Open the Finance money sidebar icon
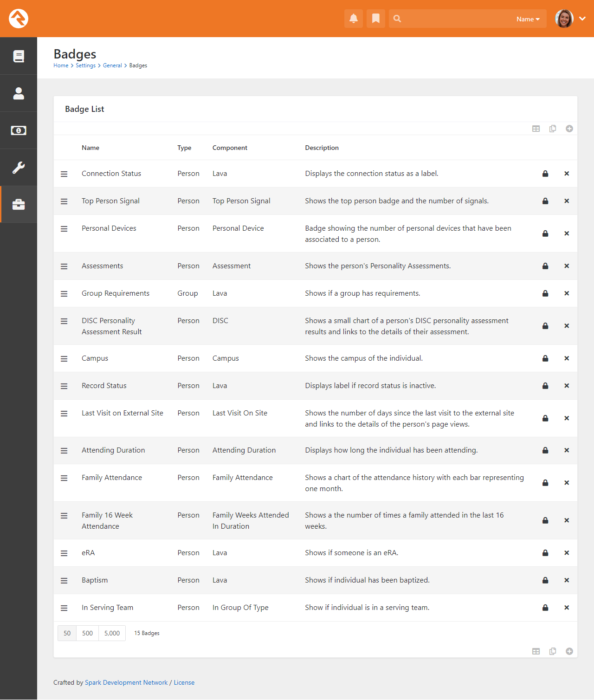The width and height of the screenshot is (594, 700). tap(19, 130)
